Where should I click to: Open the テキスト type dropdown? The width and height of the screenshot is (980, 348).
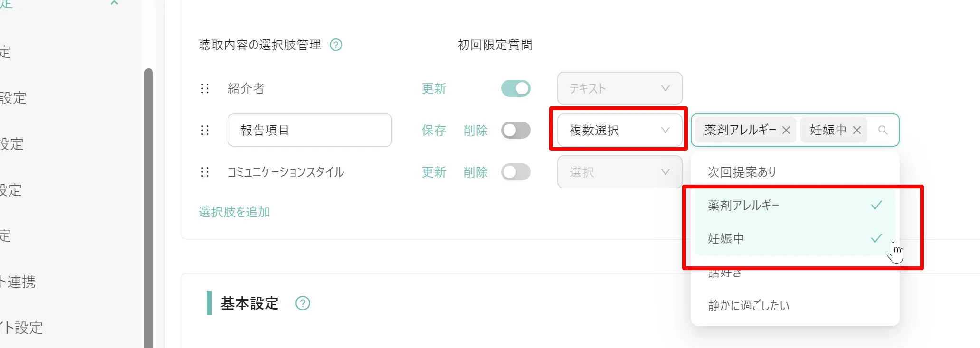[619, 88]
